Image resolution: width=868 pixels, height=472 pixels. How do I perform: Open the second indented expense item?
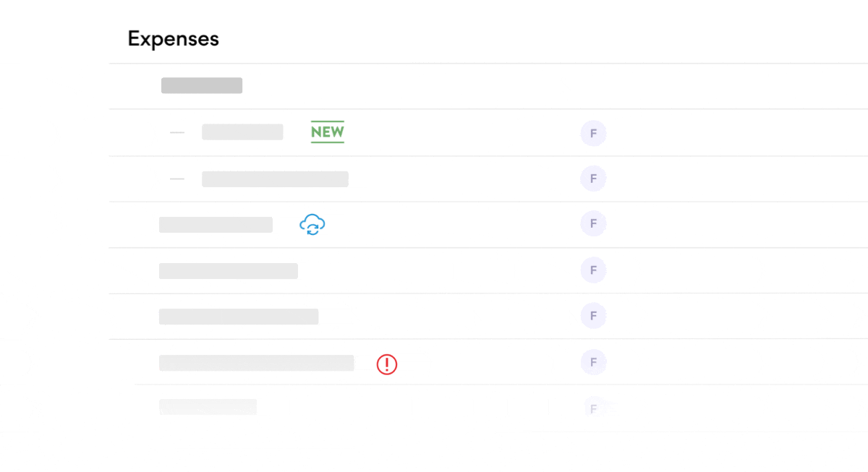[275, 179]
